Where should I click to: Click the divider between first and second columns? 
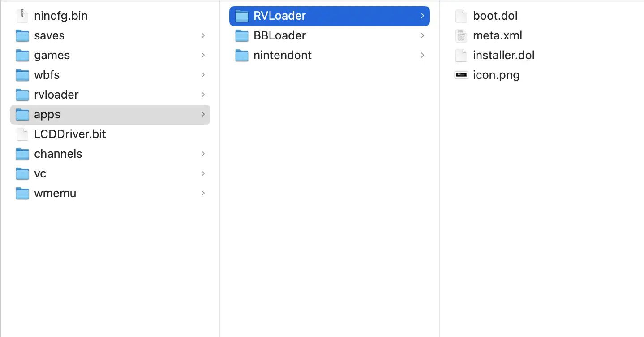(x=220, y=168)
